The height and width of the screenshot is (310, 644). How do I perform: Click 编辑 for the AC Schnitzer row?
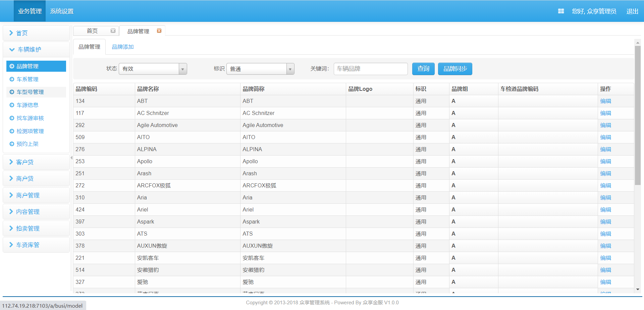coord(605,113)
